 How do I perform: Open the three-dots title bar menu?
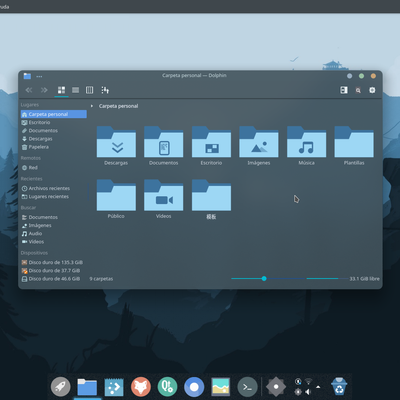(39, 76)
